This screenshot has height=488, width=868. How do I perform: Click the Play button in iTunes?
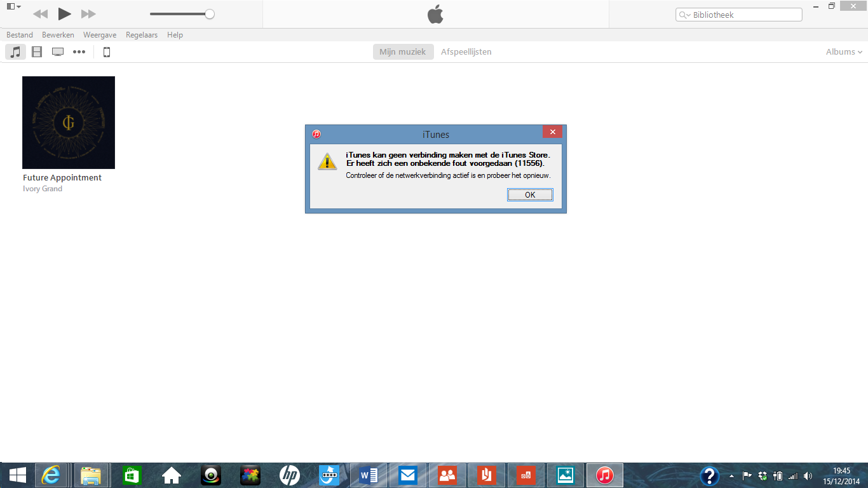(x=64, y=13)
